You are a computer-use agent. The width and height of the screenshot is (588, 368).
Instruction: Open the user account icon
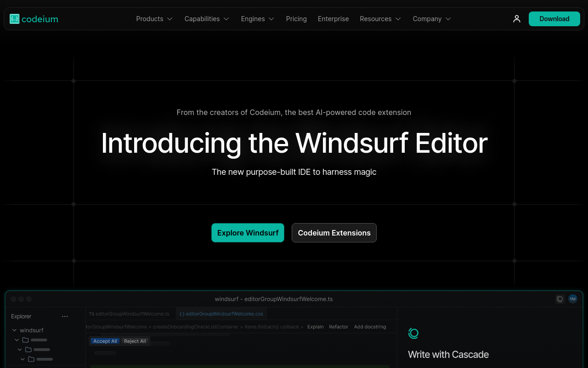tap(517, 19)
